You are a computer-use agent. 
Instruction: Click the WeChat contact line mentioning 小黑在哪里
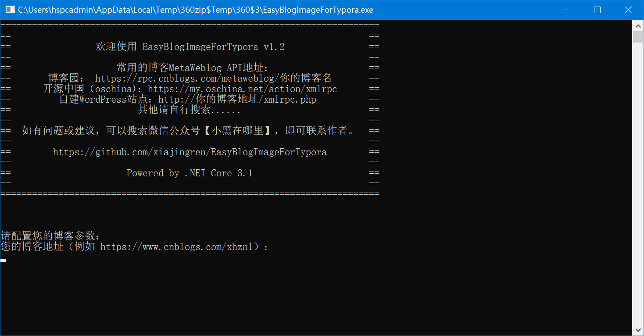pos(188,131)
